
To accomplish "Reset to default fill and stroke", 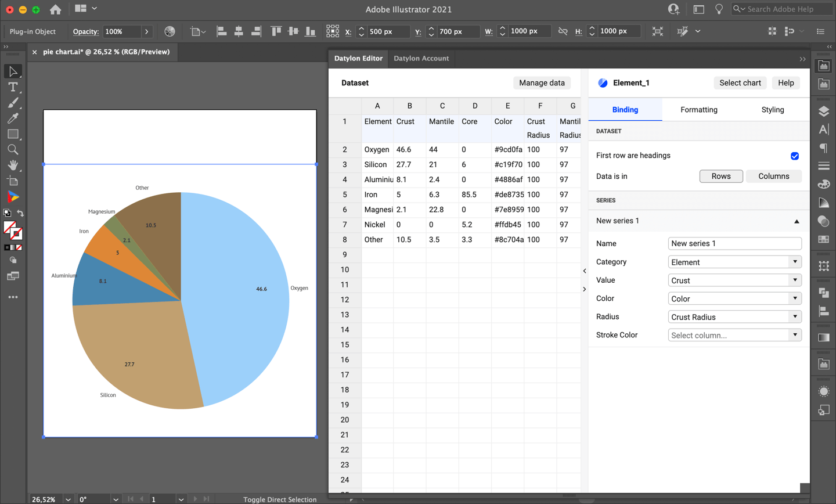I will pos(7,213).
